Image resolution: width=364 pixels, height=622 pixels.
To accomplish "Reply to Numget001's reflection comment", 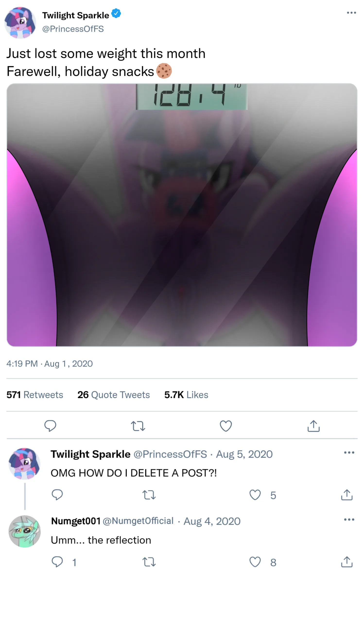I will click(57, 562).
